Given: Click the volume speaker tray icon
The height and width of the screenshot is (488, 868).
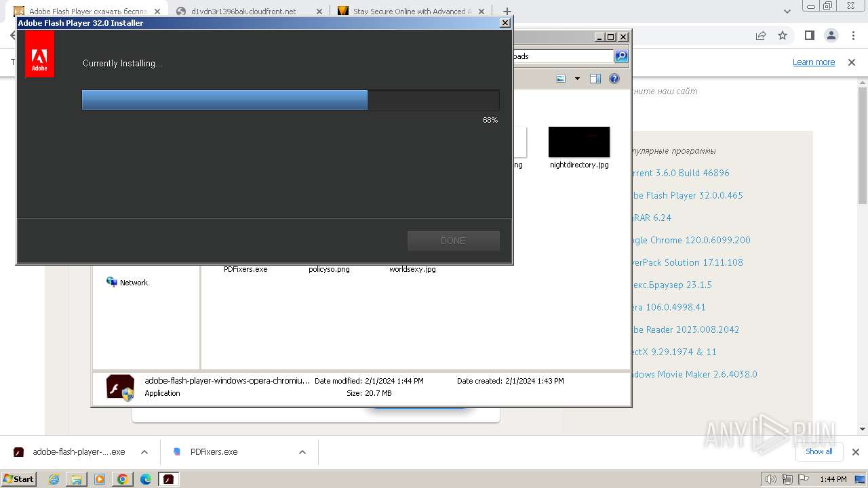Looking at the screenshot, I should click(x=771, y=479).
